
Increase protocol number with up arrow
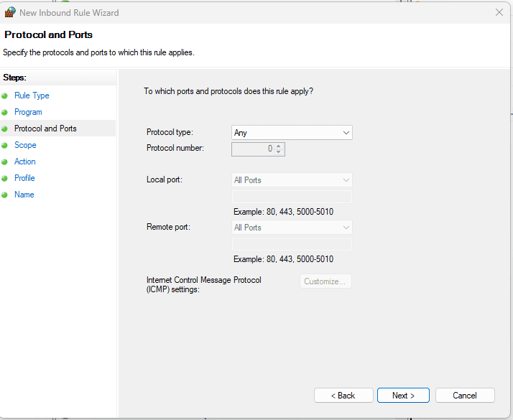[x=279, y=146]
